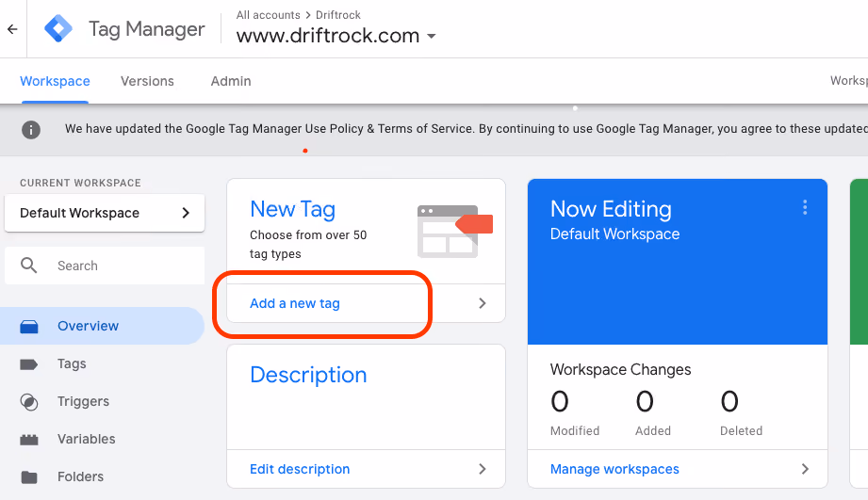This screenshot has width=868, height=500.
Task: Click Add a new tag link
Action: [294, 303]
